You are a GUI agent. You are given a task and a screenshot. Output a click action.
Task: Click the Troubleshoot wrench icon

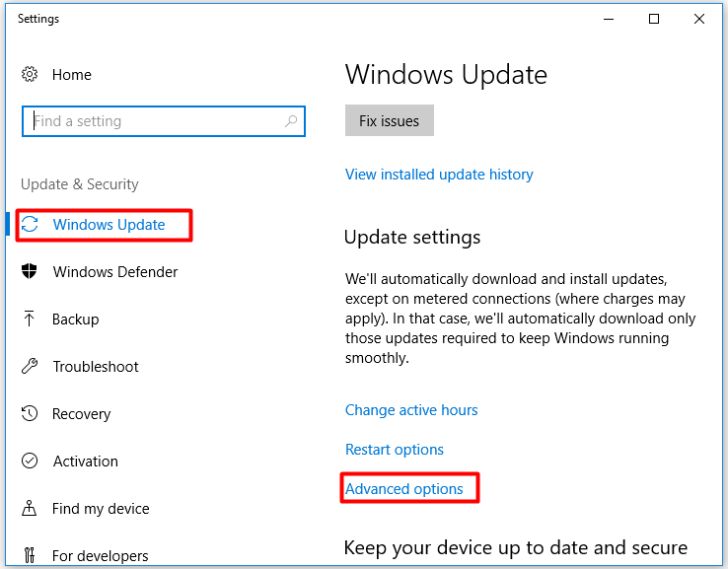coord(30,366)
